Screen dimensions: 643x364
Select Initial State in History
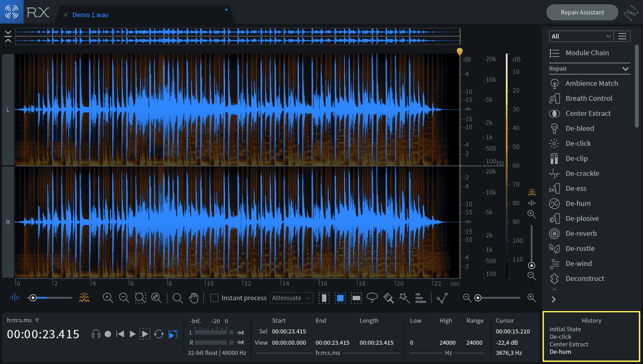[565, 329]
